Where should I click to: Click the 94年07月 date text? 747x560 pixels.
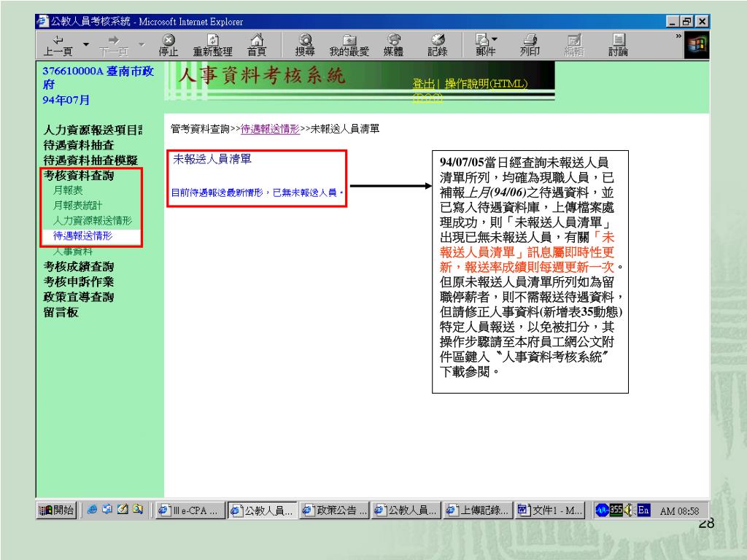pyautogui.click(x=66, y=100)
